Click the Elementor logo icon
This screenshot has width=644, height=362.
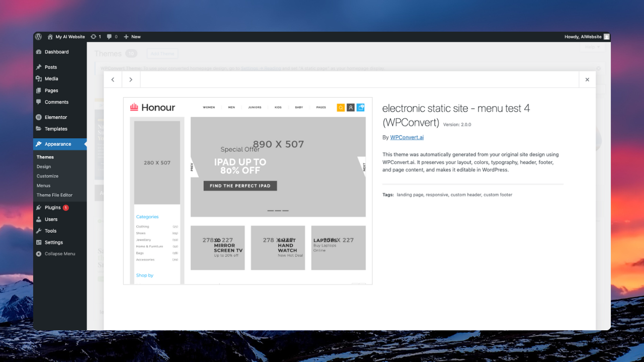(x=39, y=117)
